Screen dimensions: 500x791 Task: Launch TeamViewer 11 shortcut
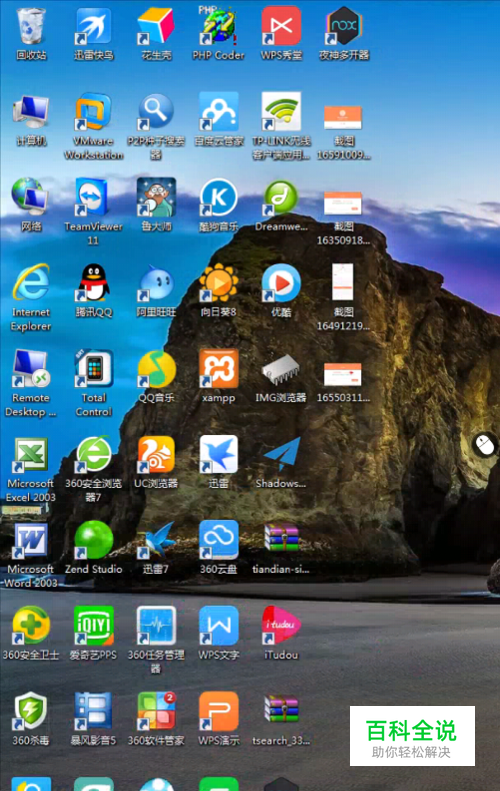tap(93, 197)
